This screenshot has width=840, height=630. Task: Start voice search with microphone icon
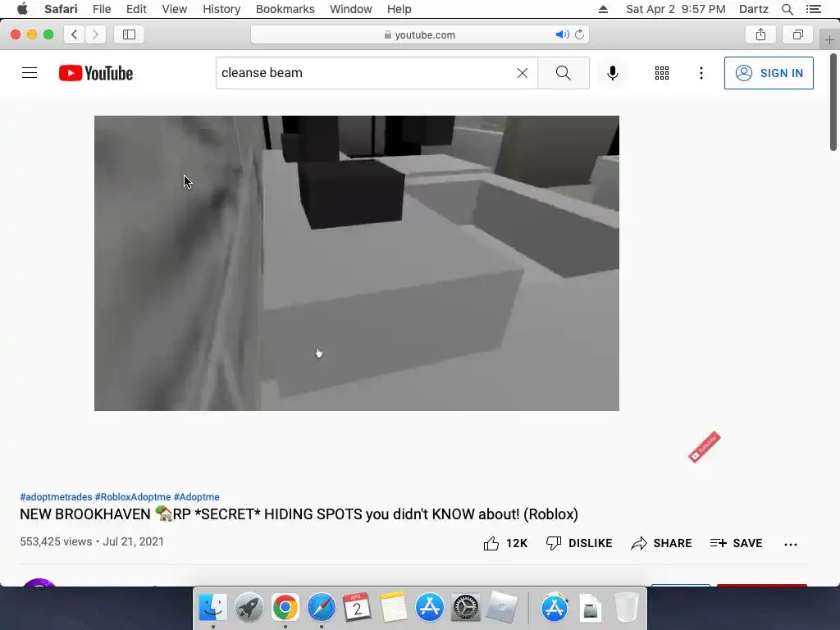(x=612, y=73)
